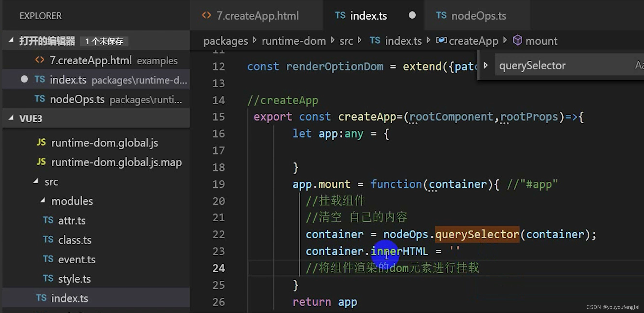
Task: Click the JS icon of runtime-dom.global.js.map
Action: click(41, 162)
